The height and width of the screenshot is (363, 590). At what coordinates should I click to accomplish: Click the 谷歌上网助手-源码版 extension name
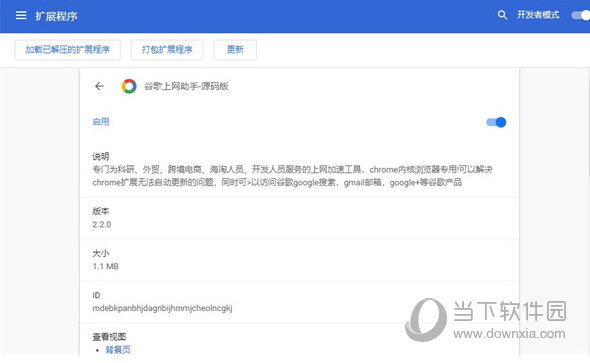point(186,86)
